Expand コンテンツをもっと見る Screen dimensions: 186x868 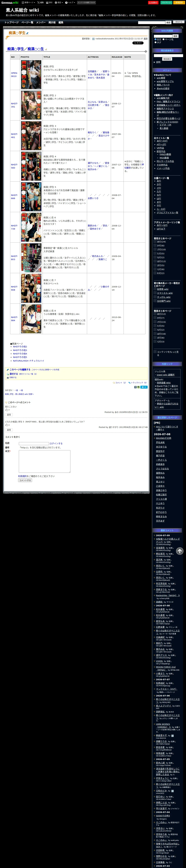pos(155,352)
